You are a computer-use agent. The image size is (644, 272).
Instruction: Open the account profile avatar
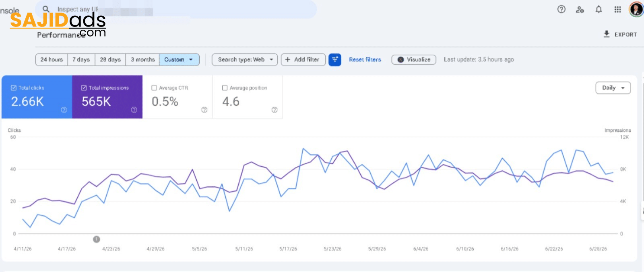point(636,9)
